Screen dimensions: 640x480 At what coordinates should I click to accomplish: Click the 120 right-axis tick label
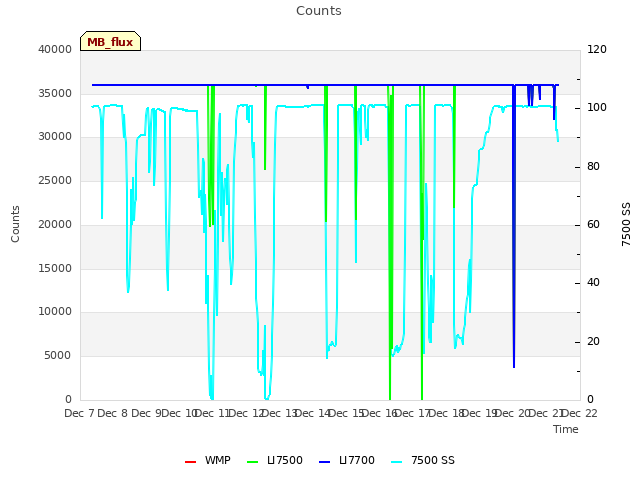click(597, 50)
